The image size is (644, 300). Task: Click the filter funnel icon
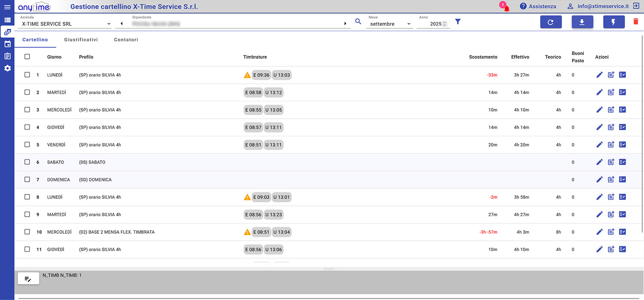point(458,21)
